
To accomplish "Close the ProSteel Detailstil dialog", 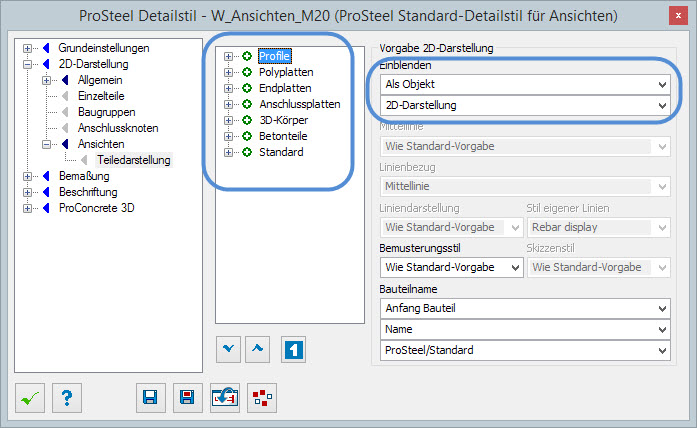I will [x=678, y=16].
